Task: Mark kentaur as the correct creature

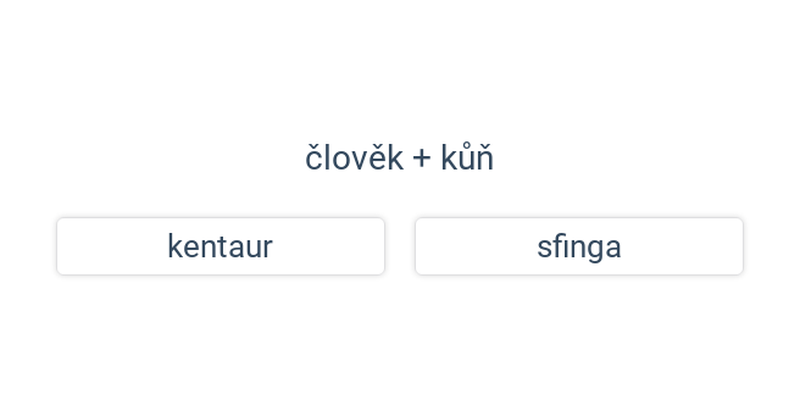Action: pos(220,246)
